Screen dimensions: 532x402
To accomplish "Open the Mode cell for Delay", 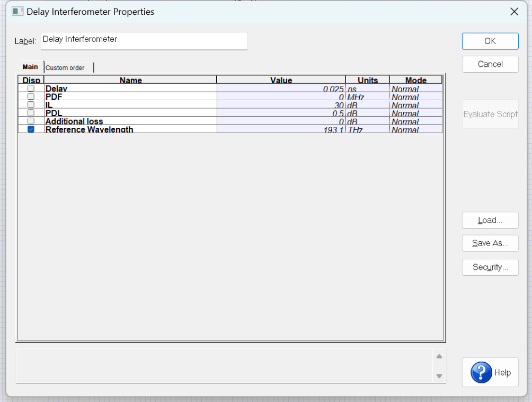I will (415, 89).
